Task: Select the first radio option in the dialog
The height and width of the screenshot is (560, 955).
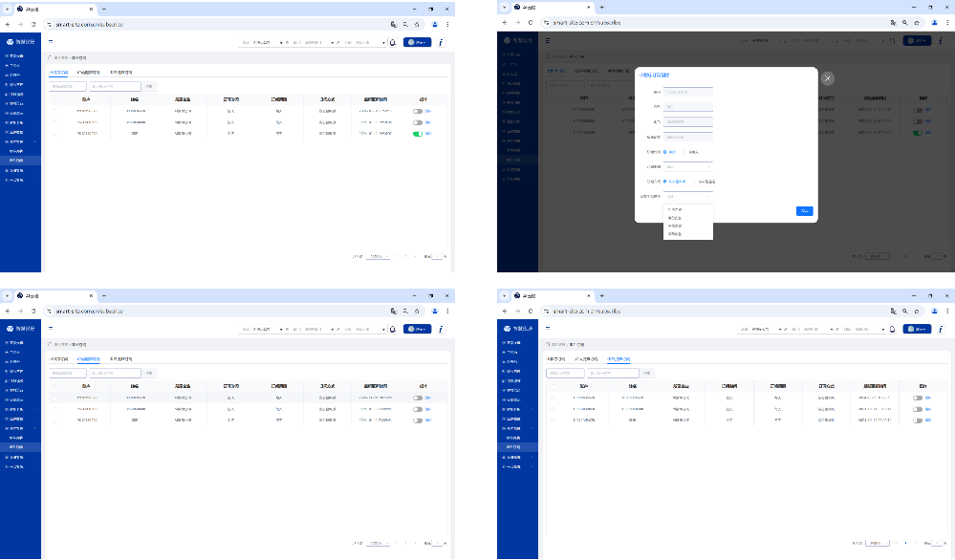Action: (665, 151)
